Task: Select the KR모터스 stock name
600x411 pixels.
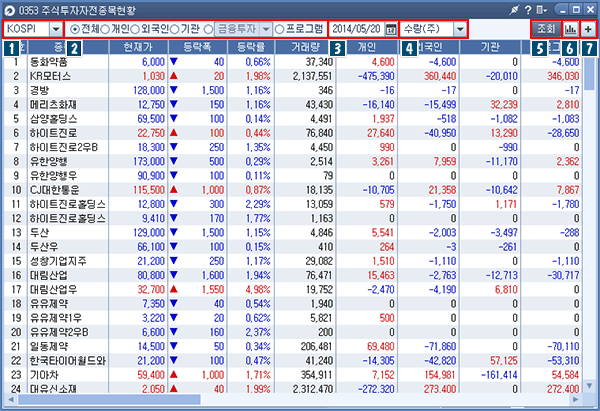Action: click(x=50, y=76)
